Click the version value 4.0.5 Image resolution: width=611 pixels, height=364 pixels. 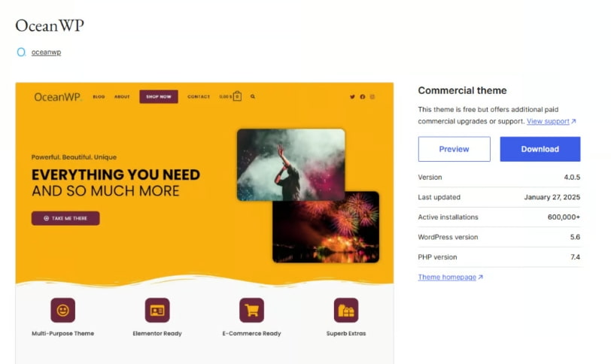point(572,177)
